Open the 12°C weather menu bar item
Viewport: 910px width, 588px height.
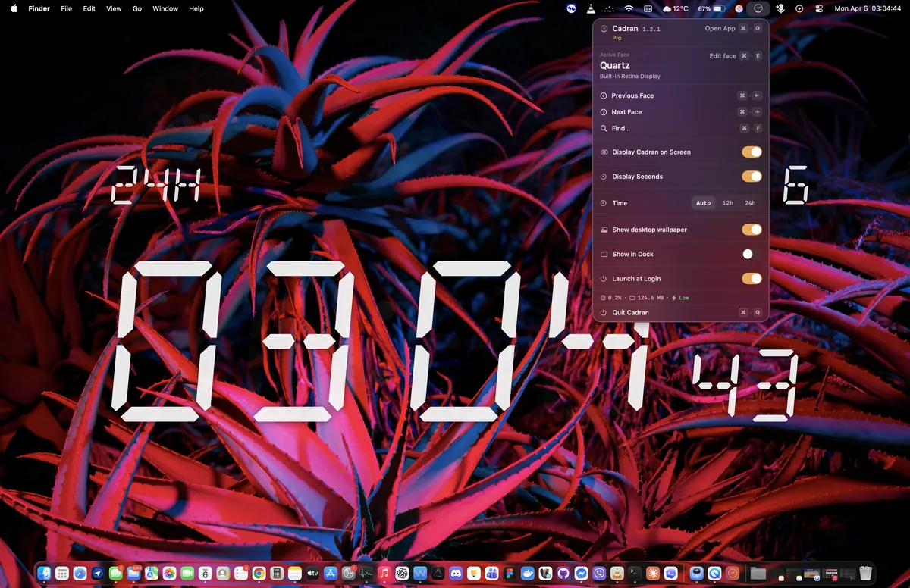click(x=676, y=8)
